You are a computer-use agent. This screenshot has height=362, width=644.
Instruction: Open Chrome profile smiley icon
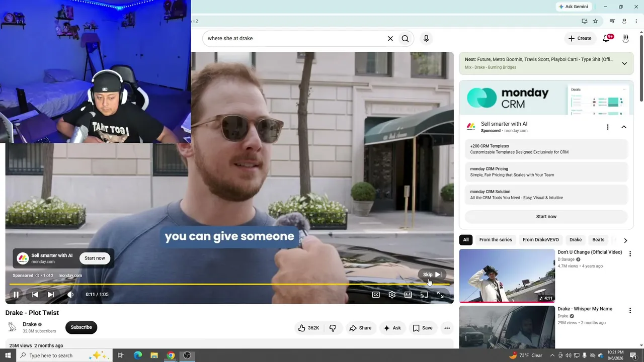[x=624, y=21]
